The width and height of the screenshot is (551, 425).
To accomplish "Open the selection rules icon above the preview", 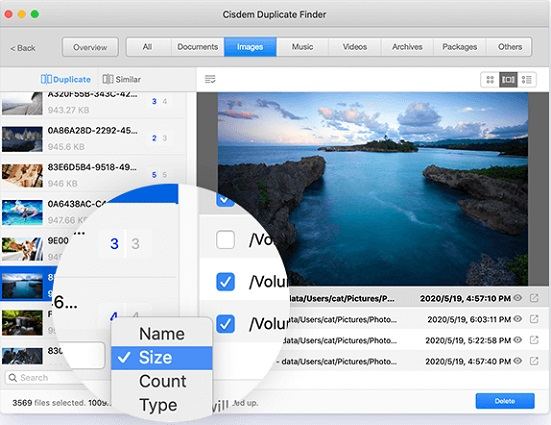I will click(210, 79).
